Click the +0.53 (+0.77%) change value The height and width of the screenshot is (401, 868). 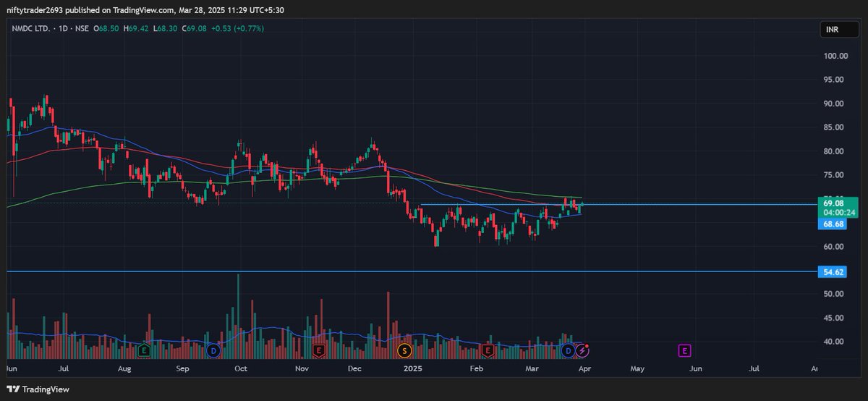[239, 28]
